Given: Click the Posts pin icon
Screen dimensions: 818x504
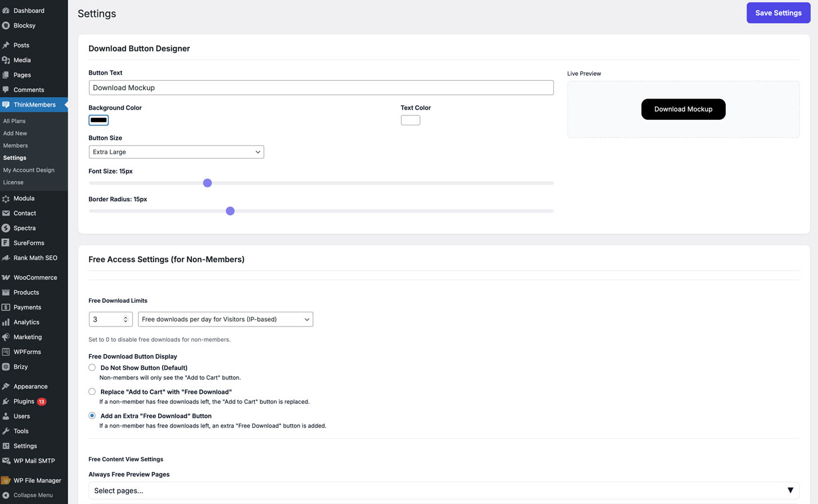Looking at the screenshot, I should click(6, 45).
